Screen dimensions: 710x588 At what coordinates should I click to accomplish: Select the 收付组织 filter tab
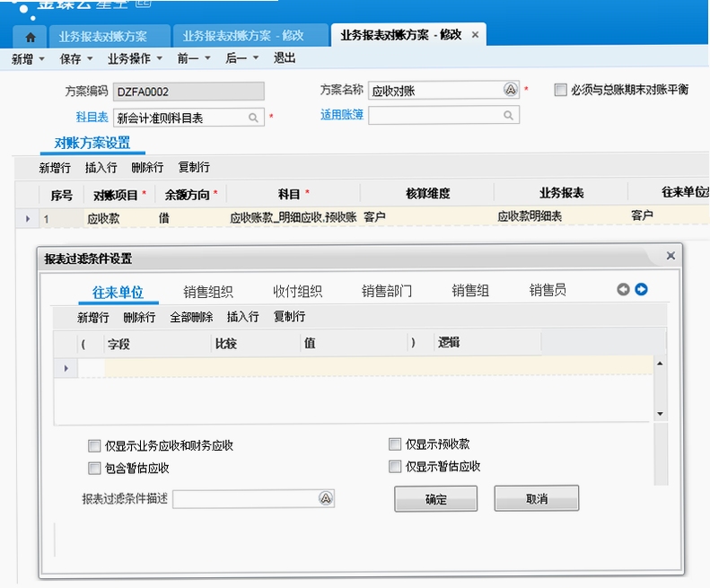pos(297,291)
